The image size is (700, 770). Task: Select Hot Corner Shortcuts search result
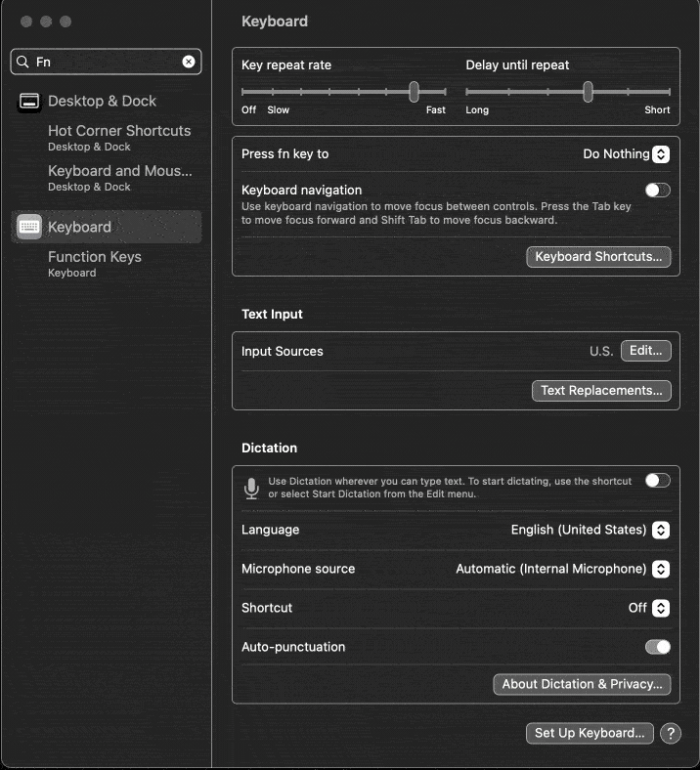[119, 138]
